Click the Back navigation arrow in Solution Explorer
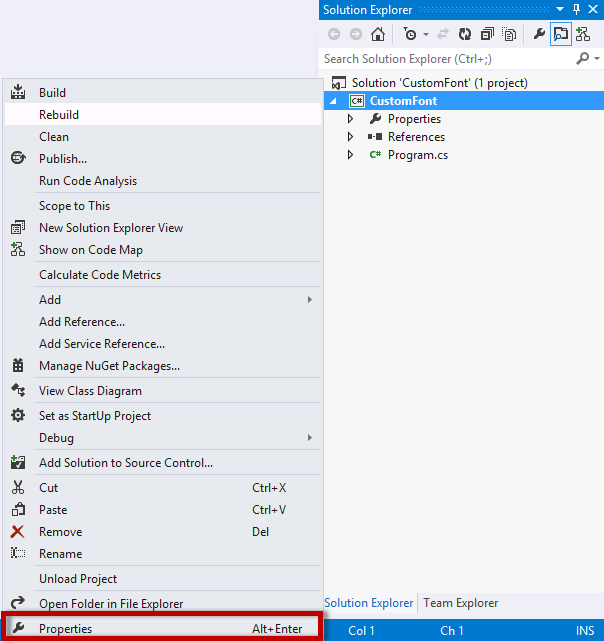The width and height of the screenshot is (604, 641). tap(334, 34)
